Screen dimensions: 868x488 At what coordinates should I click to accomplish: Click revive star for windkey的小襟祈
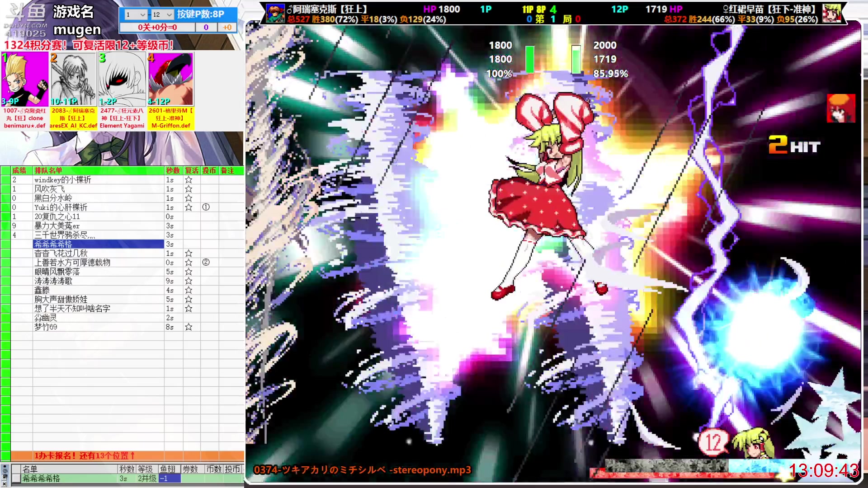[189, 180]
